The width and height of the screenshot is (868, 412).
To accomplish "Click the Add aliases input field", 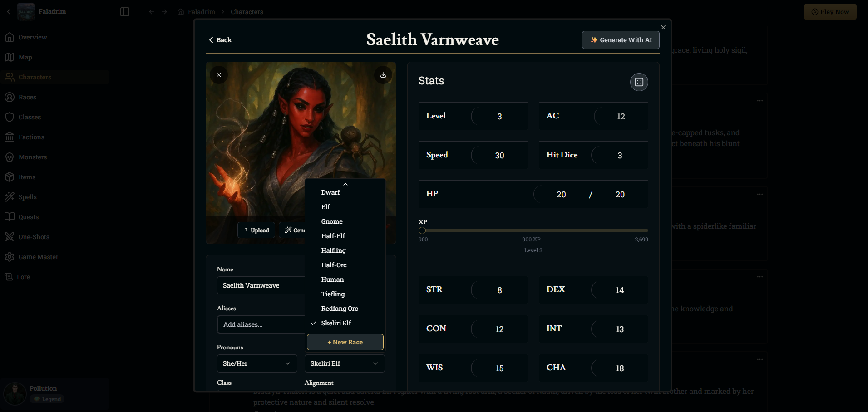I will (261, 324).
